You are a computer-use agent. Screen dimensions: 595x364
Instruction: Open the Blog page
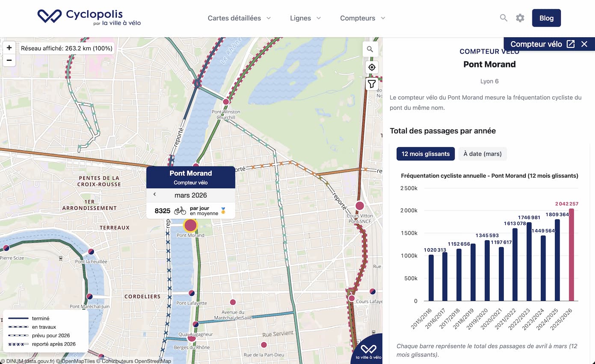pos(546,18)
